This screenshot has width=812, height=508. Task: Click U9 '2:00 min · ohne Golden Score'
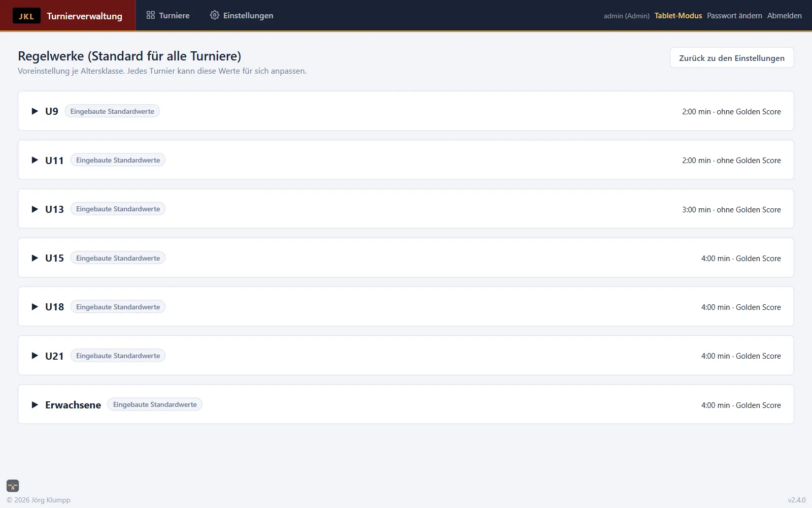click(x=731, y=112)
